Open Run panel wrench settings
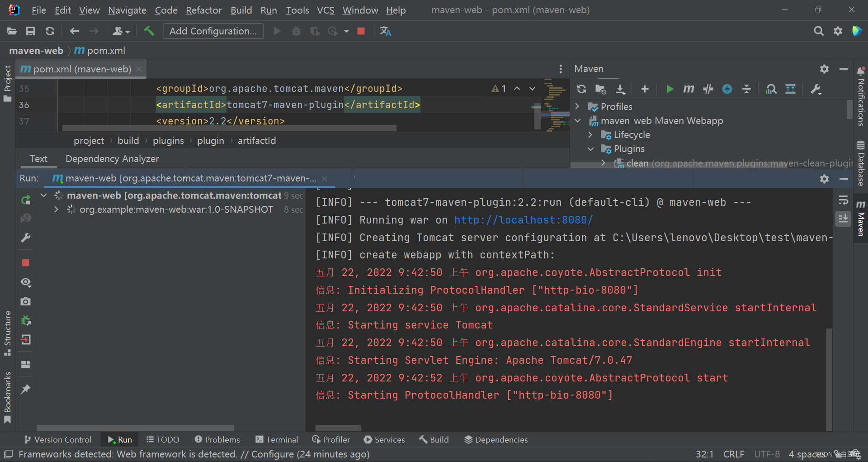 point(26,238)
